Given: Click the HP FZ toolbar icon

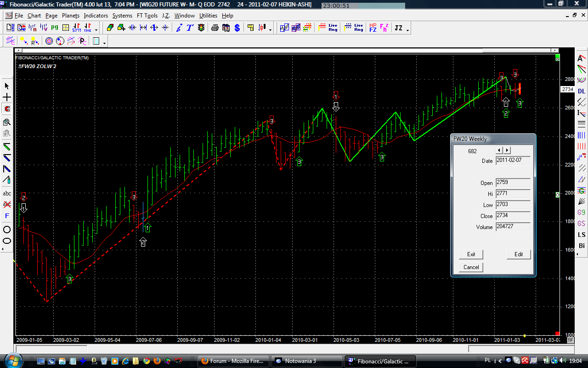Looking at the screenshot, I should (x=373, y=28).
